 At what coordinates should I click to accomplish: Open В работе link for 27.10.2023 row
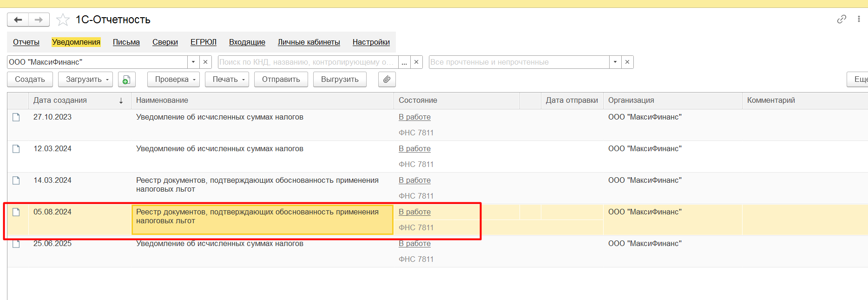414,117
